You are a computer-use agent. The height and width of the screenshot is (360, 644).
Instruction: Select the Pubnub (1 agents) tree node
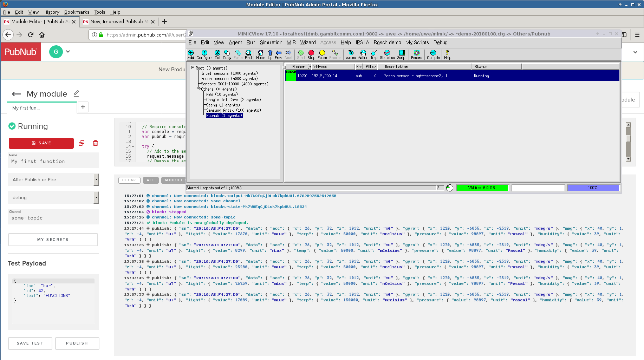pos(224,116)
